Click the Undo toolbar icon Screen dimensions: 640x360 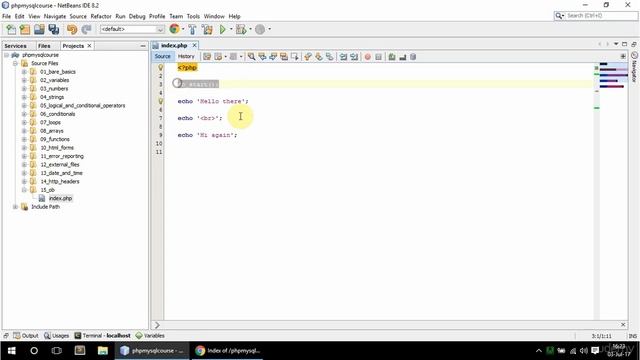[72, 29]
